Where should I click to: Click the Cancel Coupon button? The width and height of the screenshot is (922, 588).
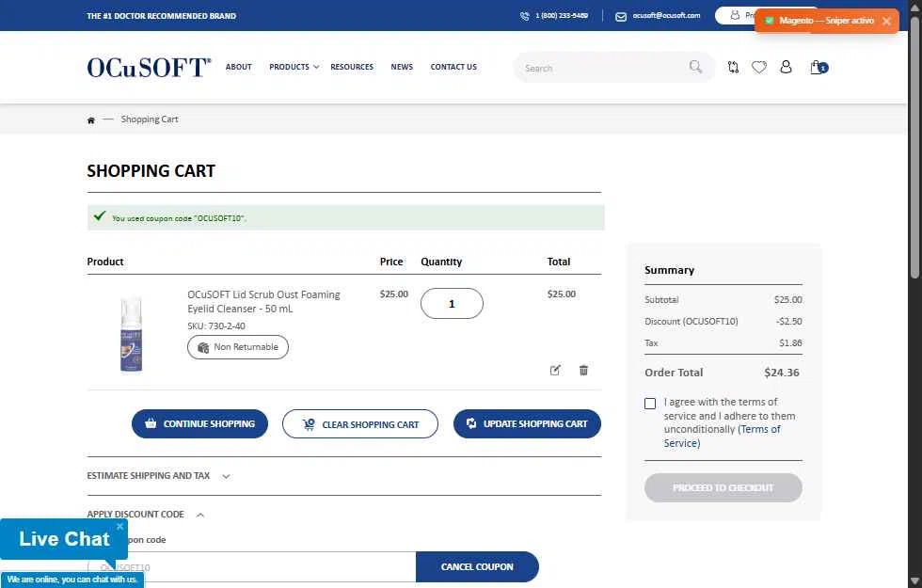click(x=477, y=566)
